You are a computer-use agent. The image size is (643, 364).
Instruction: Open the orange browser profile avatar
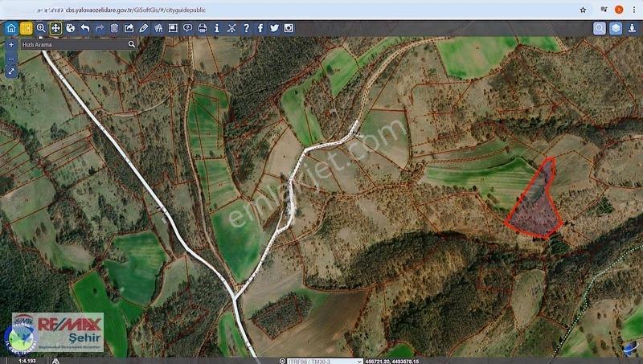point(619,10)
